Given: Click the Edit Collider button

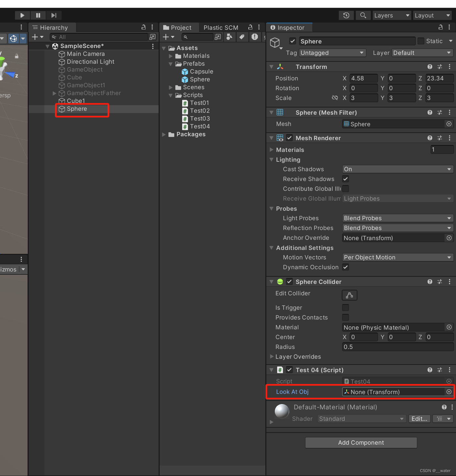Looking at the screenshot, I should tap(350, 295).
